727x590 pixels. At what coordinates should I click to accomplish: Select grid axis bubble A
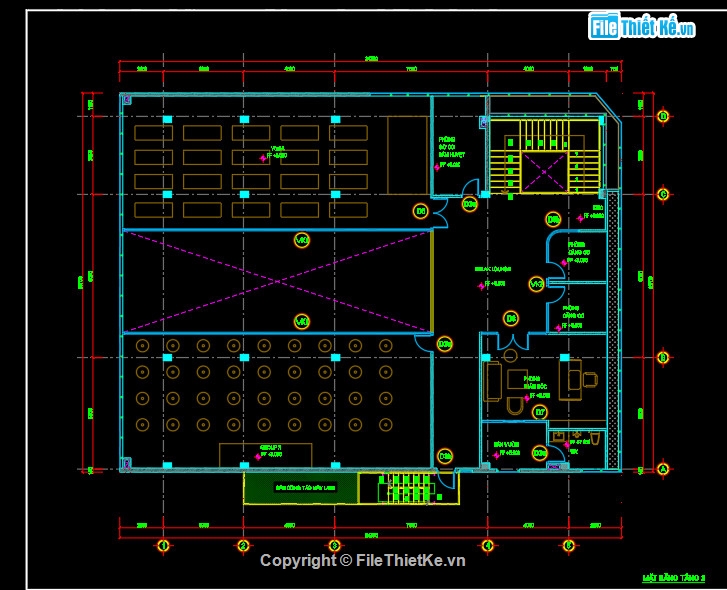click(x=663, y=469)
